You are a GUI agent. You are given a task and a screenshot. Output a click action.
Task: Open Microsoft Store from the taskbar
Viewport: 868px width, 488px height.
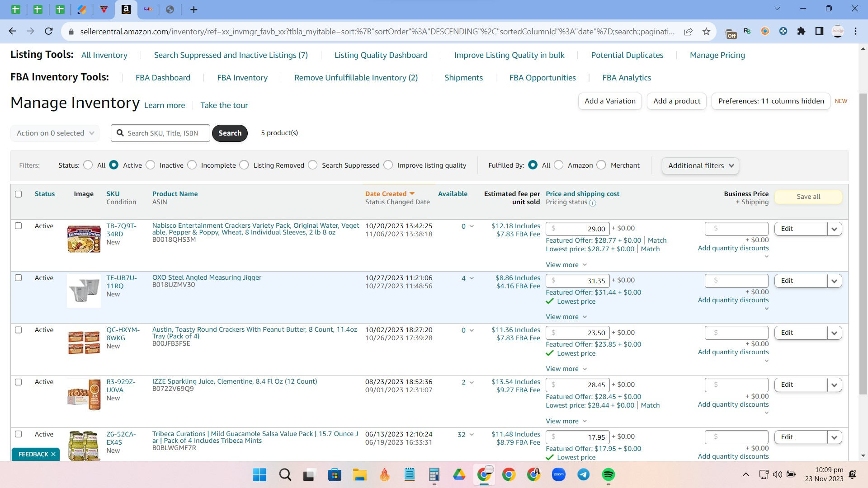click(x=335, y=474)
